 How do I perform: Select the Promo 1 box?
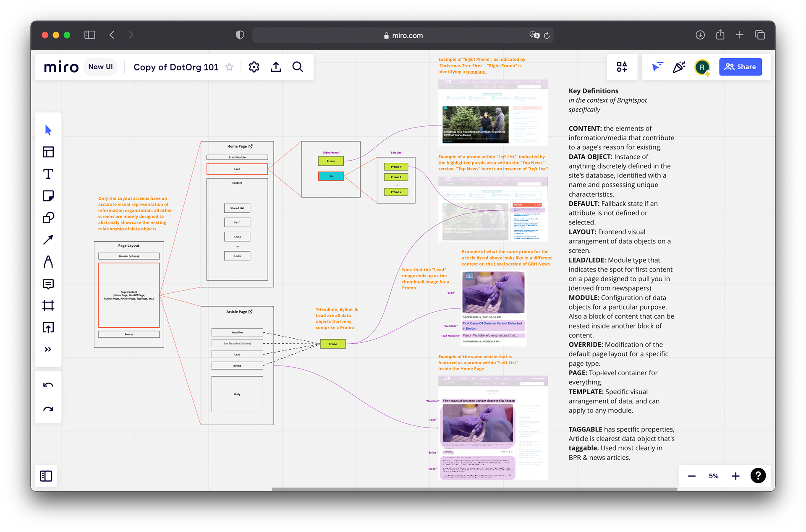click(396, 167)
